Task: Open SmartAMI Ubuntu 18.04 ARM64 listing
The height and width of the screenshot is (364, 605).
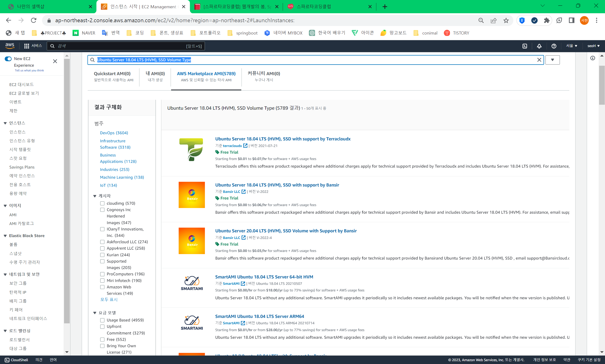Action: (x=259, y=316)
